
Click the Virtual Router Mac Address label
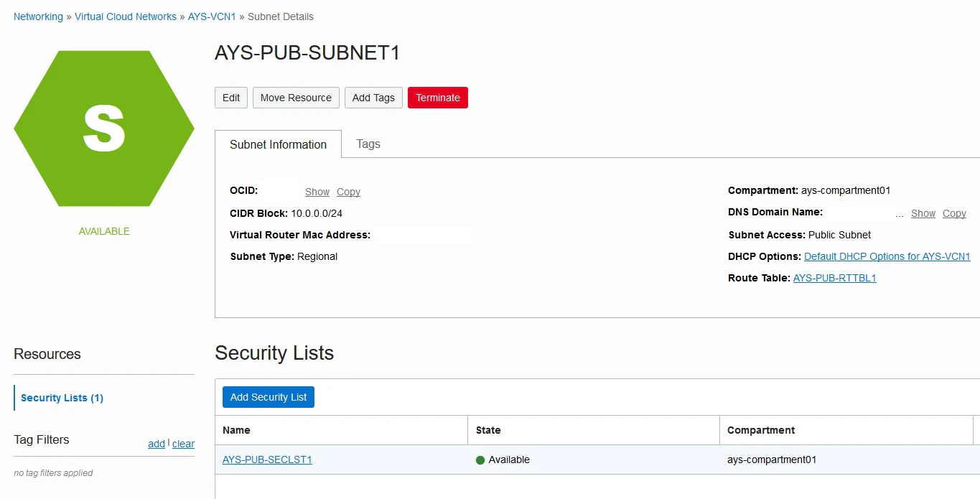click(x=300, y=235)
